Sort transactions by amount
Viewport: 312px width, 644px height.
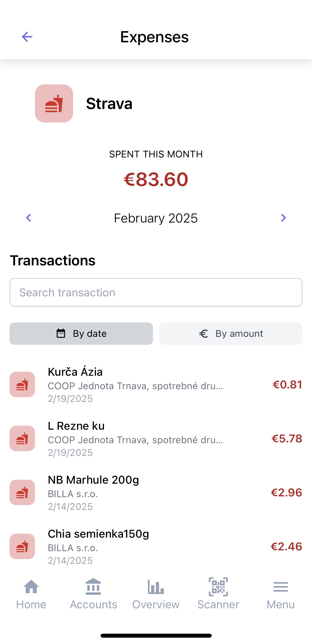pyautogui.click(x=231, y=334)
